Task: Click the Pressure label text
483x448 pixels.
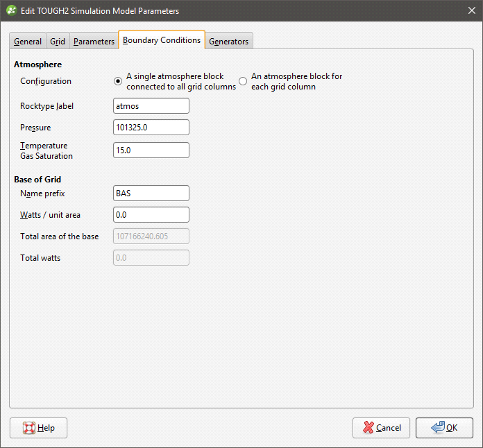Action: tap(35, 128)
